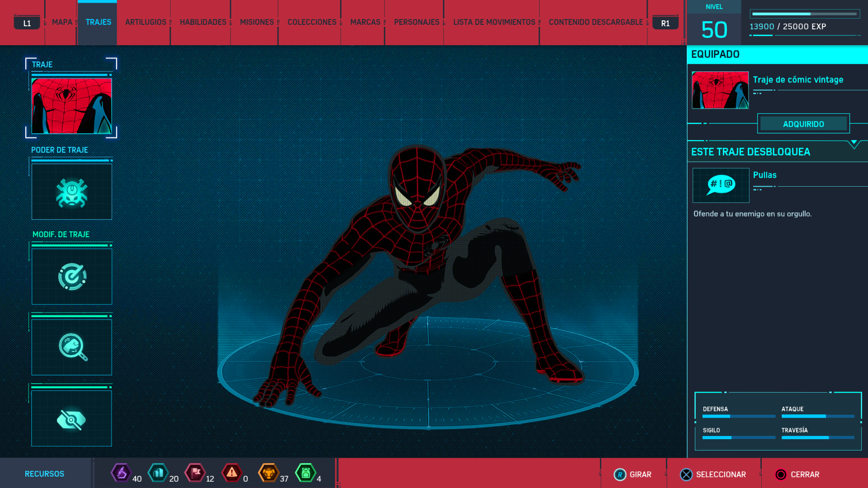
Task: Select the spider-bot suit power icon
Action: point(72,192)
